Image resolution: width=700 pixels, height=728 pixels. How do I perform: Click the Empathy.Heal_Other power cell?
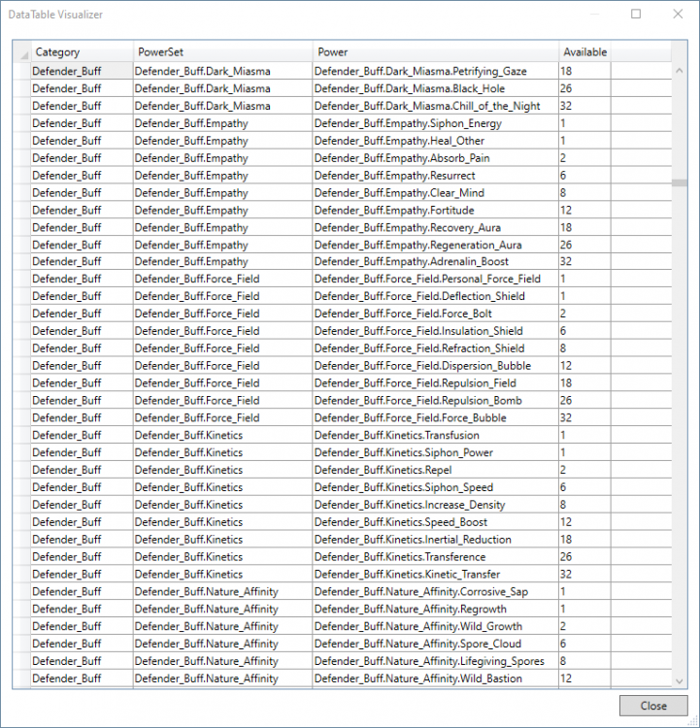tap(435, 141)
